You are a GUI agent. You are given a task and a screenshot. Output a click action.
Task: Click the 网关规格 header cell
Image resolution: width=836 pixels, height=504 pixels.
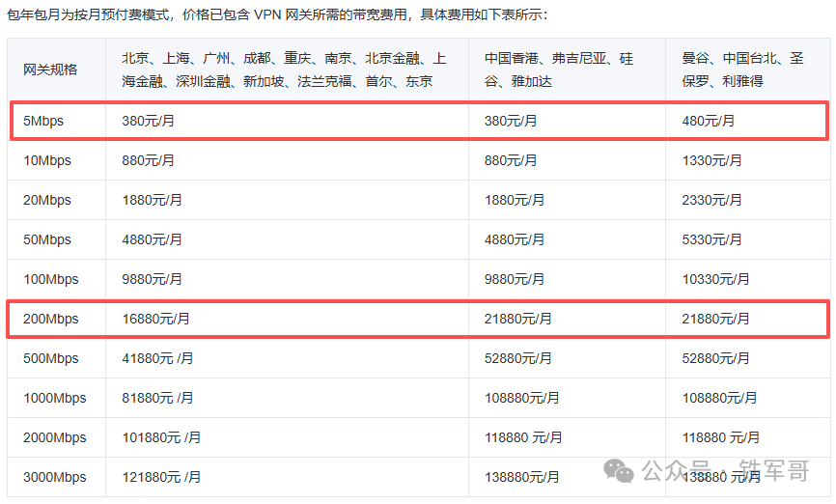pos(56,70)
